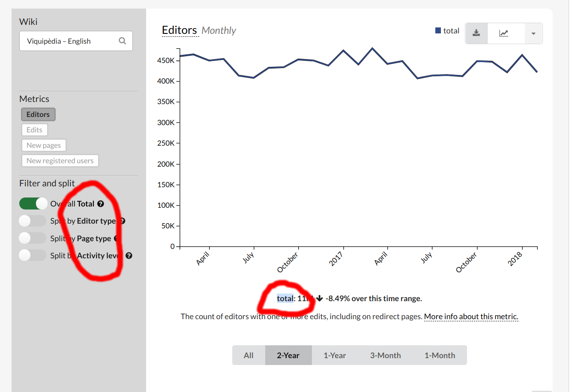Switch time range to 3-Month
This screenshot has width=572, height=392.
coord(385,355)
